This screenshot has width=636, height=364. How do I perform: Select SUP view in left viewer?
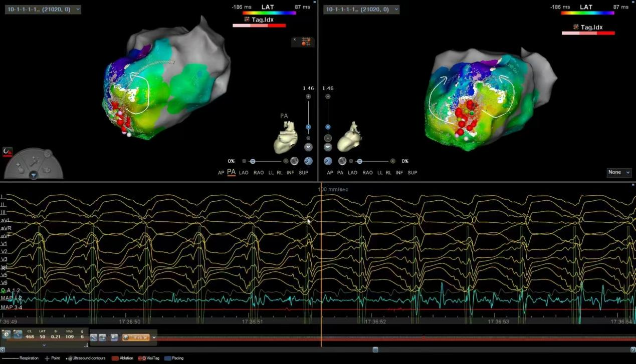pyautogui.click(x=303, y=173)
